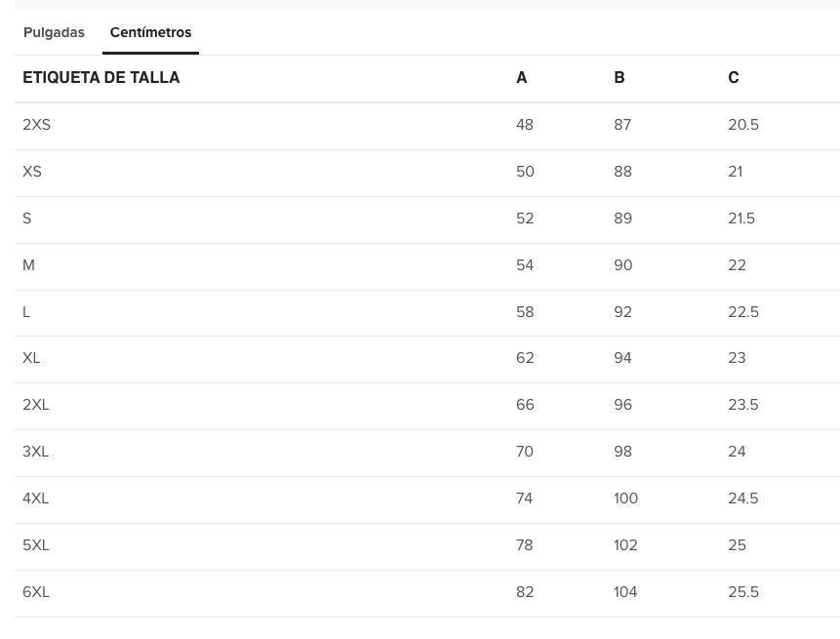Select the XS size row label
The height and width of the screenshot is (639, 840).
32,172
